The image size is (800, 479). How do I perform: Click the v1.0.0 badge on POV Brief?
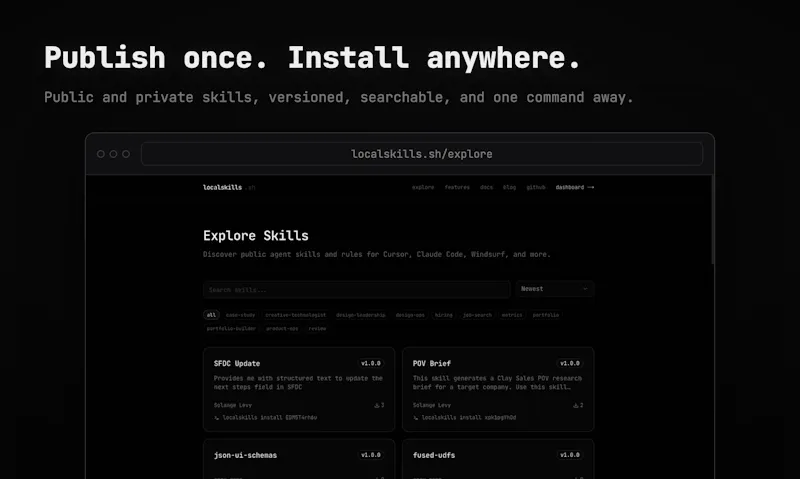(x=570, y=363)
